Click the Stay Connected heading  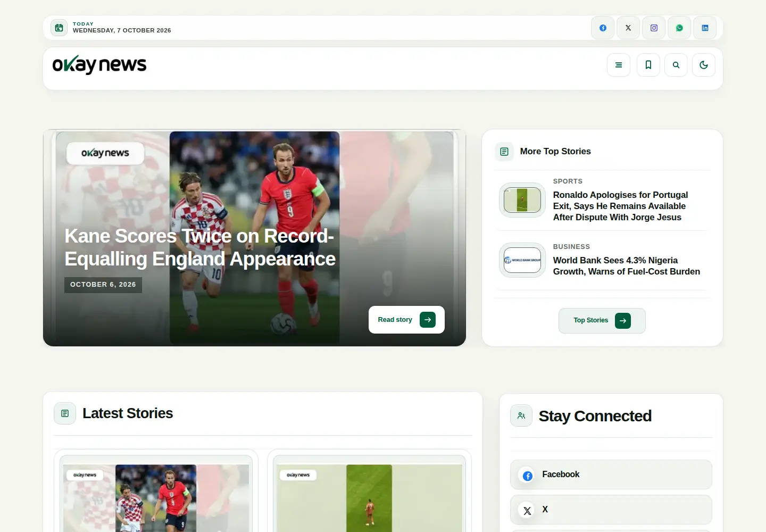click(x=595, y=416)
